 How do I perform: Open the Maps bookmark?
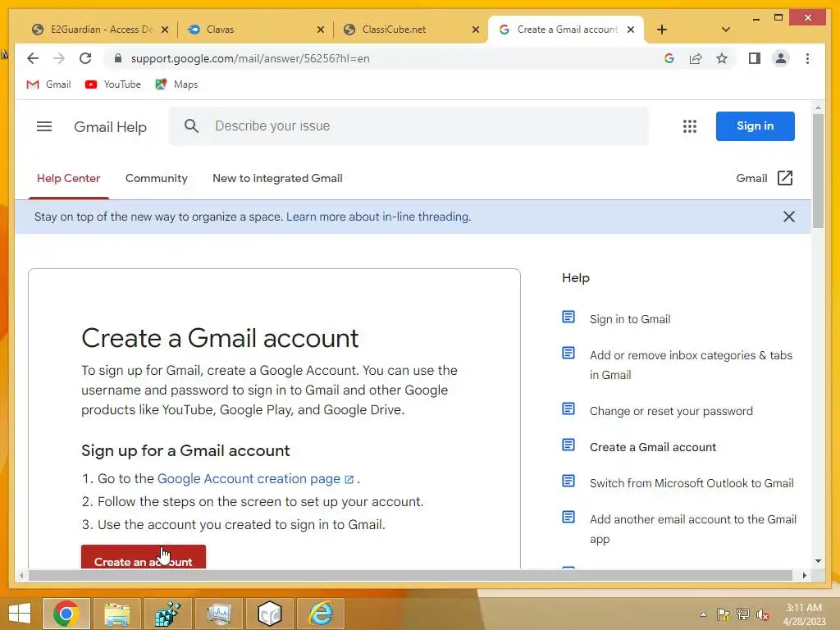point(176,84)
